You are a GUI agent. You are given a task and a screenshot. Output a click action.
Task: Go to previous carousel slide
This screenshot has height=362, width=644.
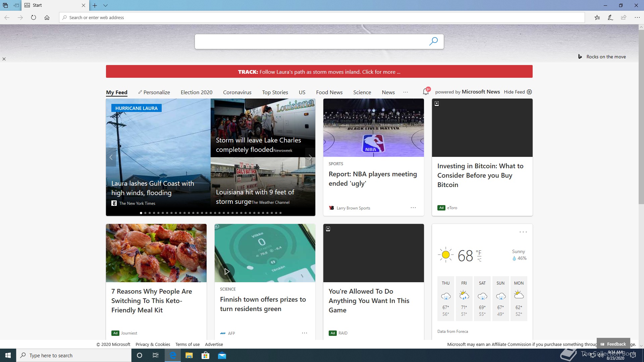pos(111,157)
